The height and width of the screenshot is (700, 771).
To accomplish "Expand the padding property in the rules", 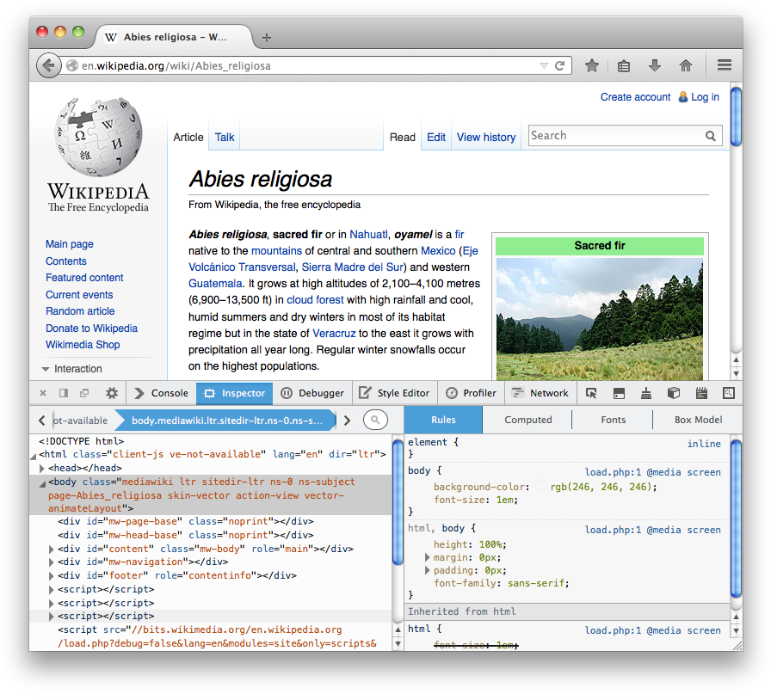I will pyautogui.click(x=427, y=570).
